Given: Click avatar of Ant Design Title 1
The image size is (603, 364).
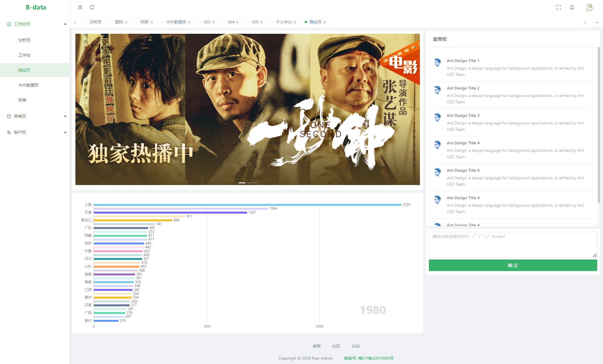Looking at the screenshot, I should click(x=438, y=62).
